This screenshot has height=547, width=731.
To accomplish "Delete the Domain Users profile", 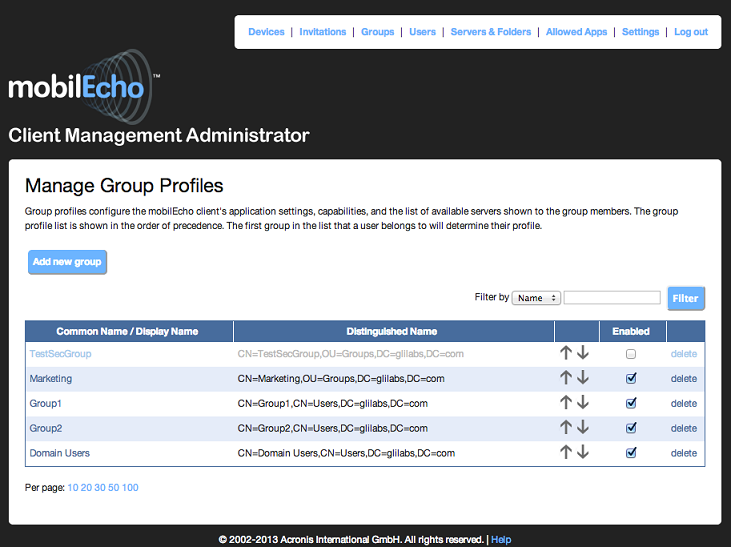I will (x=684, y=453).
